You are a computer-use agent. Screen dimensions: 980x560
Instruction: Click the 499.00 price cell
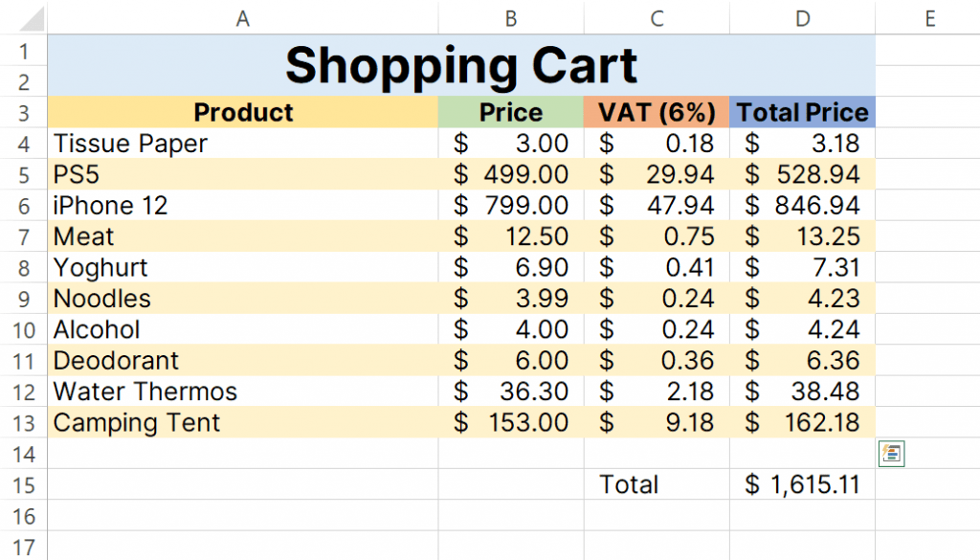pyautogui.click(x=511, y=174)
